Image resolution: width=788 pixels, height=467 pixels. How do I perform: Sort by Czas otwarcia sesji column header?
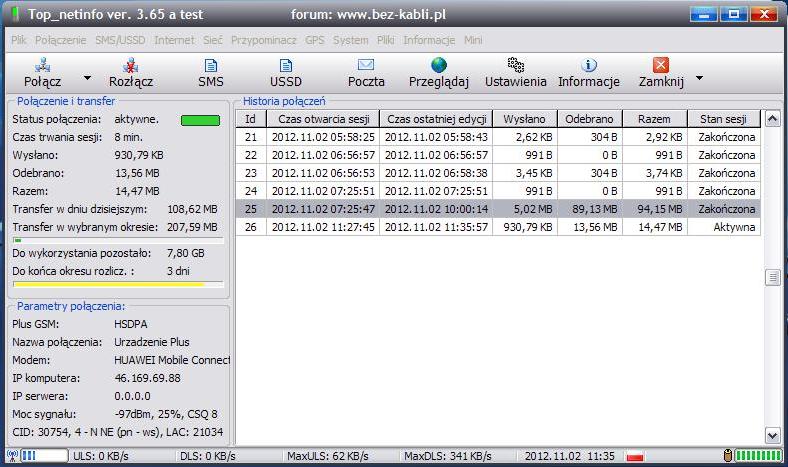tap(322, 119)
